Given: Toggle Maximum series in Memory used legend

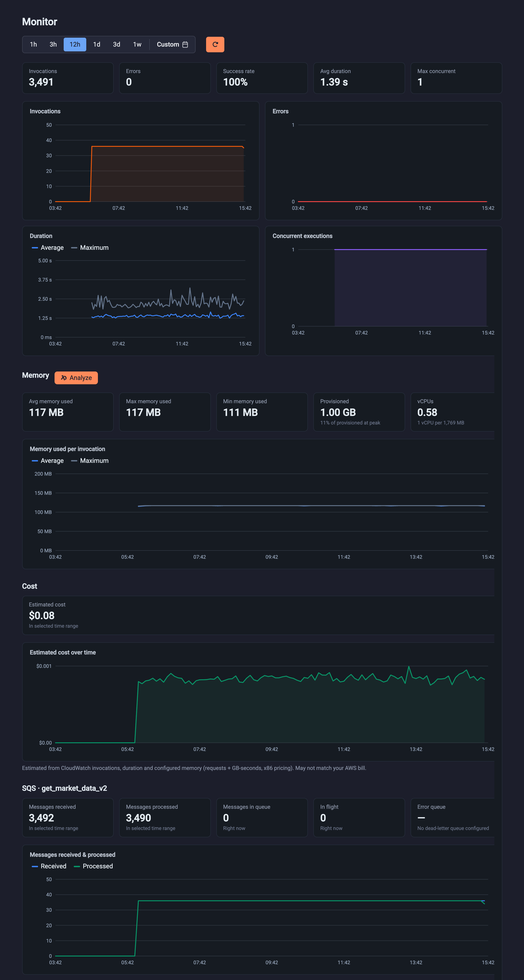Looking at the screenshot, I should (90, 461).
